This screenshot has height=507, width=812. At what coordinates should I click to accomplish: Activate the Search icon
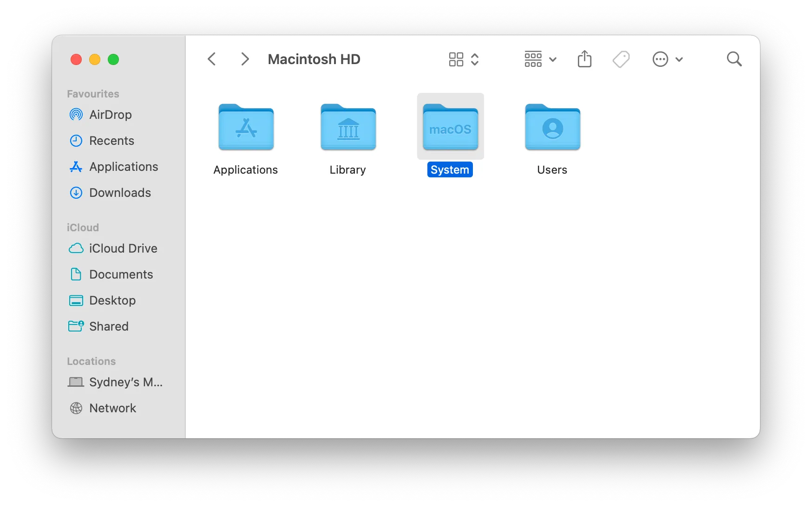(x=734, y=59)
